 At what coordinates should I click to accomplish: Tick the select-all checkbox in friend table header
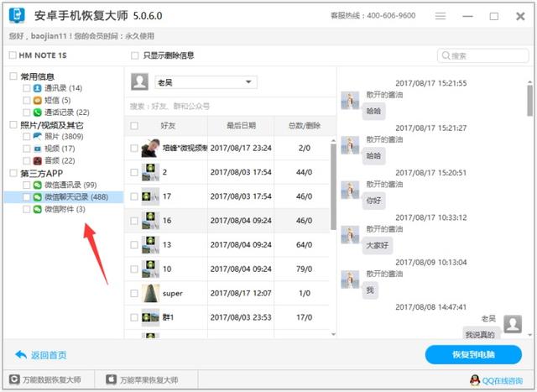pos(134,126)
